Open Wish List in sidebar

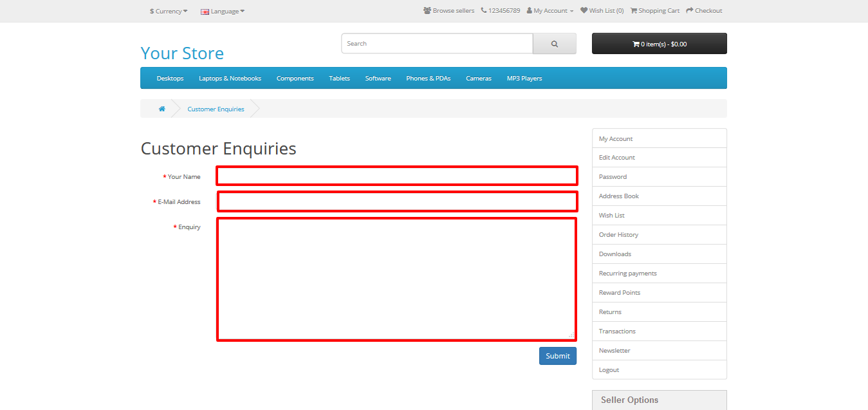coord(660,216)
